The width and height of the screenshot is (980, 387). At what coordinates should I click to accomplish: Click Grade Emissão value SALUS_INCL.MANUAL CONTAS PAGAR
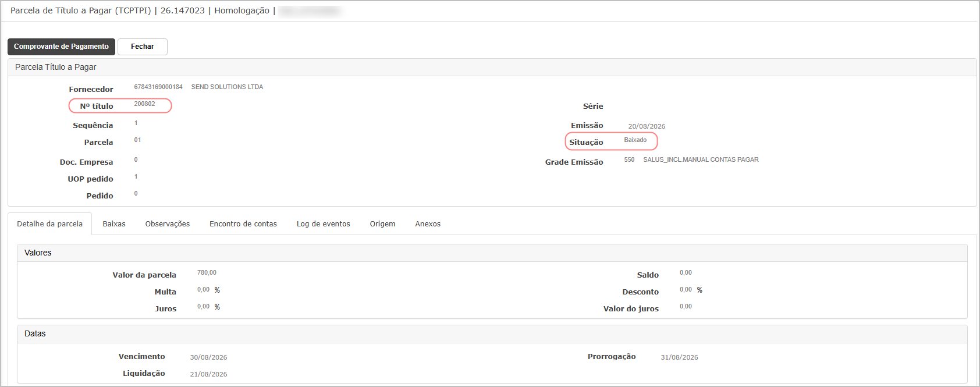(x=701, y=160)
